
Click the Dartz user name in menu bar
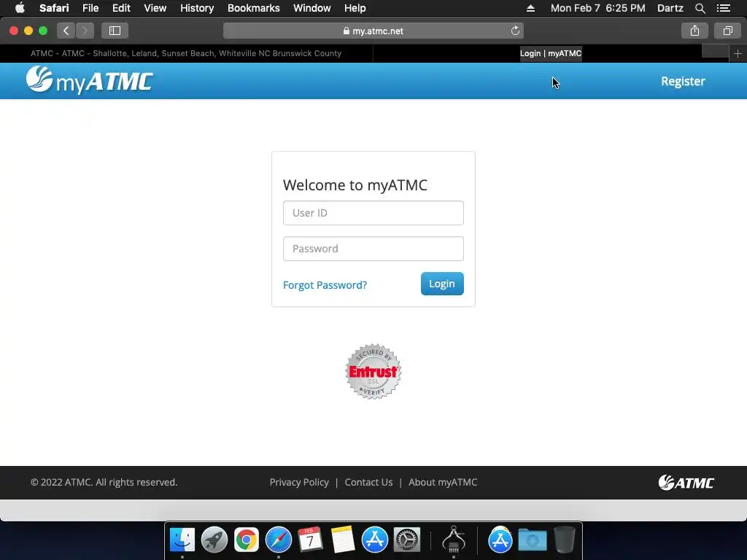[x=670, y=8]
